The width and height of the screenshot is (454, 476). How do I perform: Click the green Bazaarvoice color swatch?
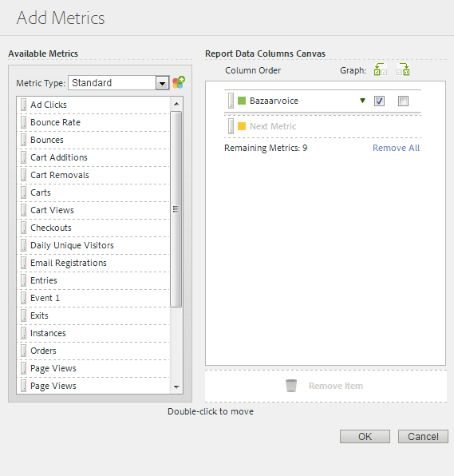click(242, 101)
